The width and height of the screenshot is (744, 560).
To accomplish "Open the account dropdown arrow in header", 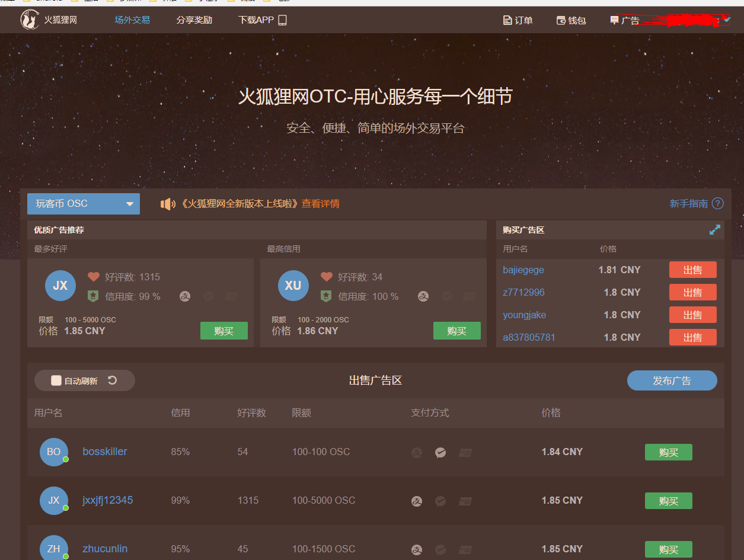I will pyautogui.click(x=727, y=20).
